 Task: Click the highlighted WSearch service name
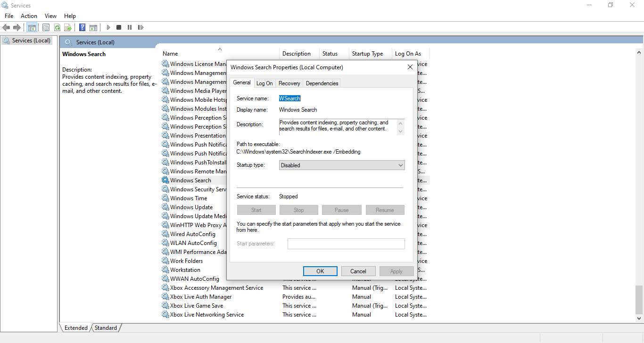coord(290,98)
